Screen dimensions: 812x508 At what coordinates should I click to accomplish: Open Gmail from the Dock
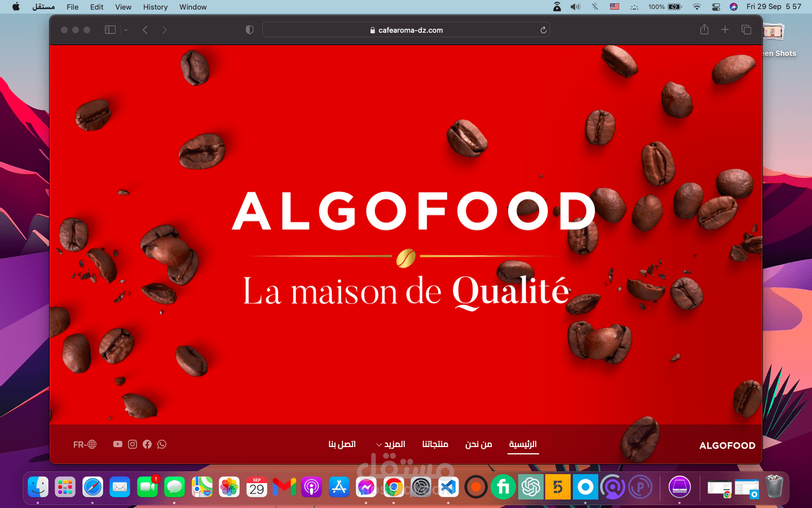(284, 487)
